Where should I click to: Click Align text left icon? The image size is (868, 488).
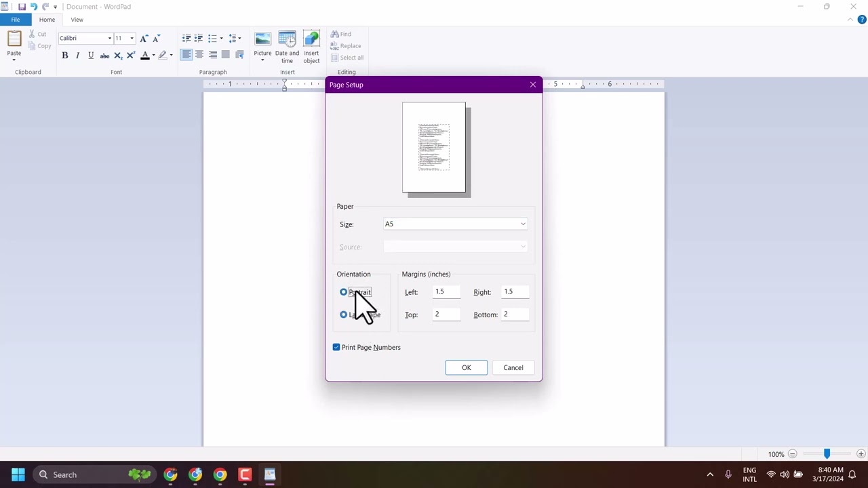pyautogui.click(x=186, y=55)
